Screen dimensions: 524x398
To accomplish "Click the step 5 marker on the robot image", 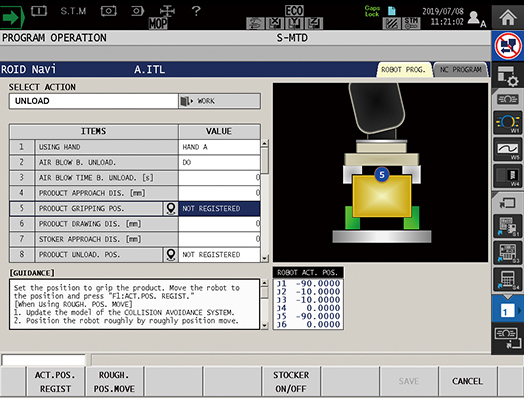I will point(382,174).
